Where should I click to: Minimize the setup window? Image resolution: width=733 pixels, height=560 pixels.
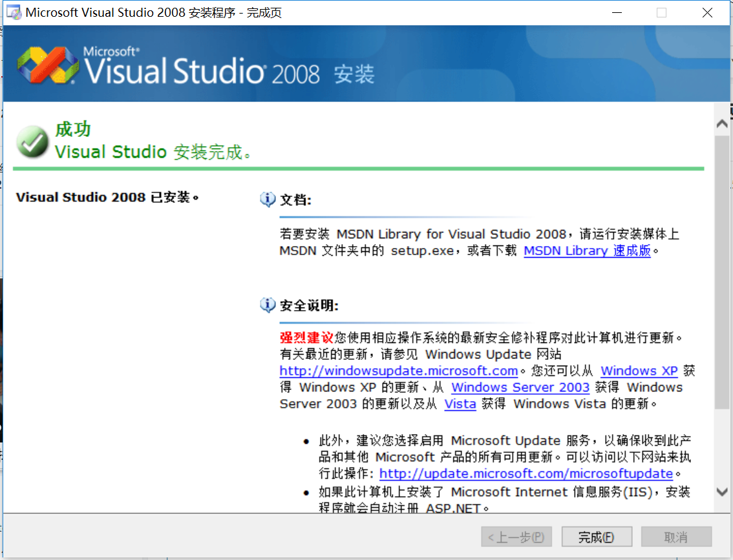pyautogui.click(x=617, y=13)
